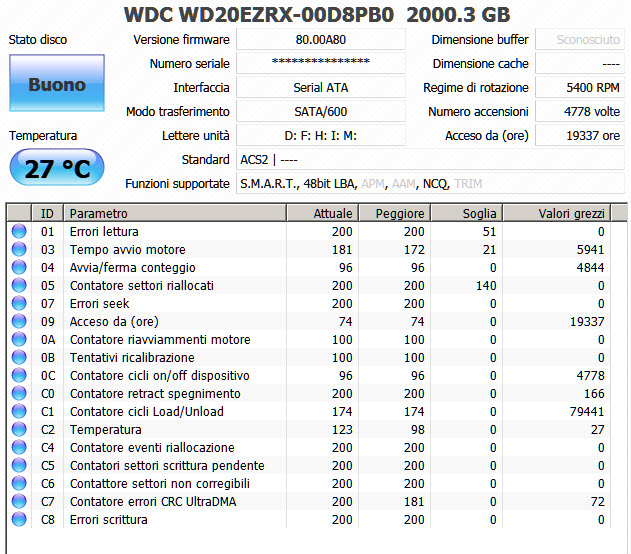Screen dimensions: 631x554
Task: Click the SATA/600 transfer mode field
Action: (321, 111)
